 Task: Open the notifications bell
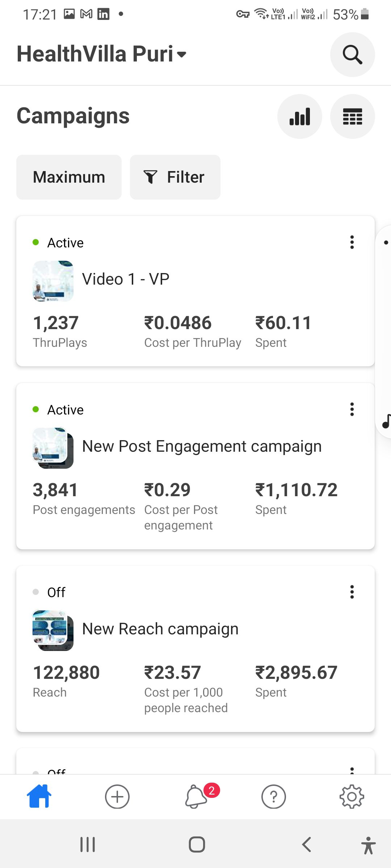pos(196,796)
